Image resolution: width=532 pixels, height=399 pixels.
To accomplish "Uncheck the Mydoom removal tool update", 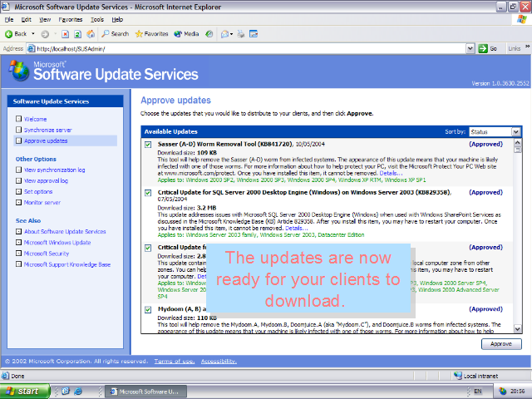I will [x=148, y=309].
